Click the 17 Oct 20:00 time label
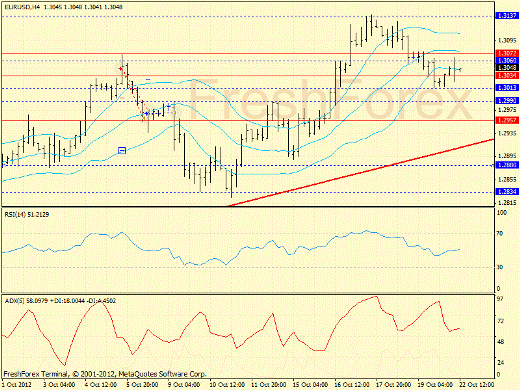The width and height of the screenshot is (520, 390). point(394,385)
